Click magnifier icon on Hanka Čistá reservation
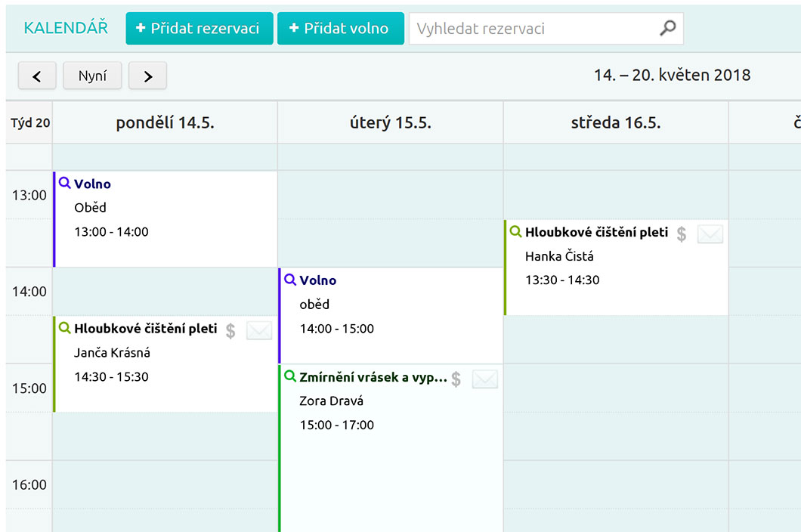801x532 pixels. (x=516, y=232)
